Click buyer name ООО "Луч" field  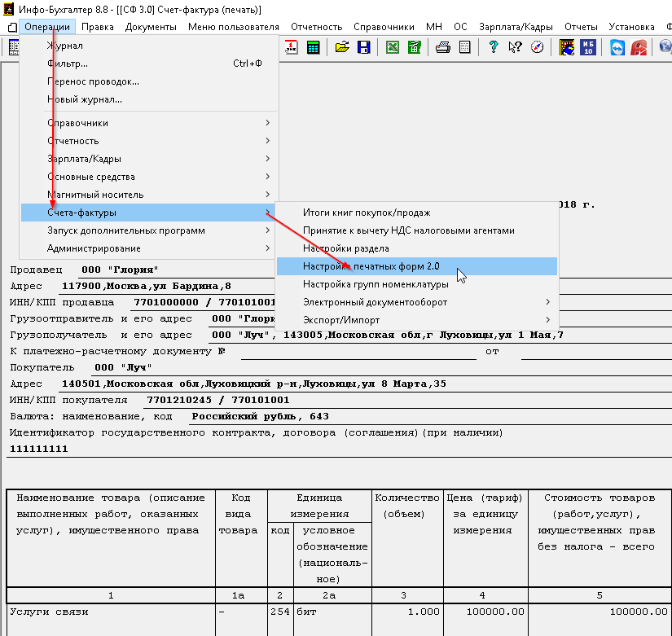[x=124, y=368]
